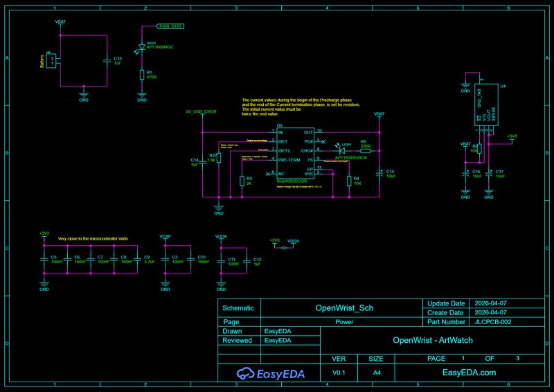Click the no-connect X on NC pin

click(267, 174)
